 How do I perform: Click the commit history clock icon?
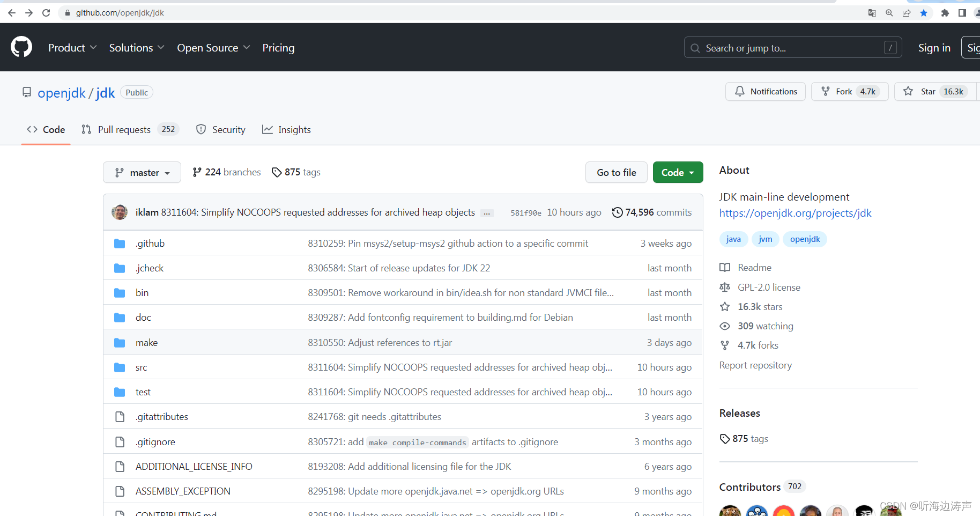(x=618, y=212)
